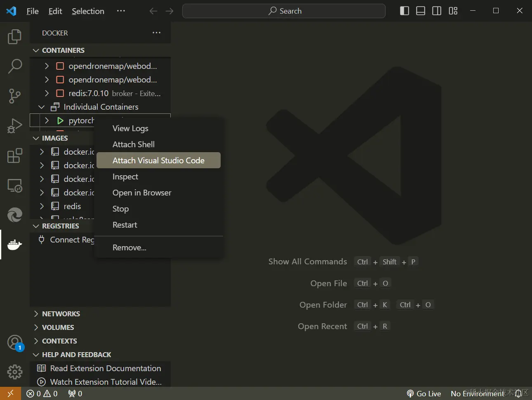This screenshot has width=532, height=400.
Task: Click No Environment status item
Action: [478, 394]
